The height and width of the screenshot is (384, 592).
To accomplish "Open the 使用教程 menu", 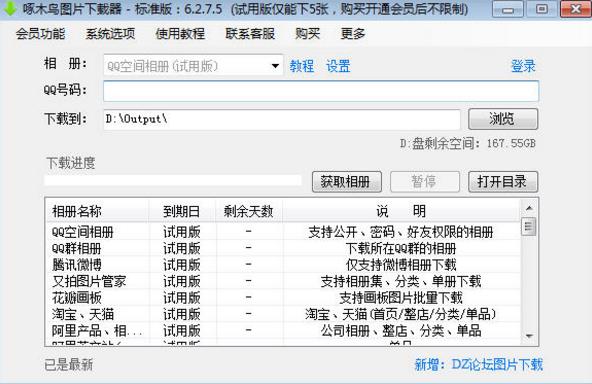I will 180,34.
